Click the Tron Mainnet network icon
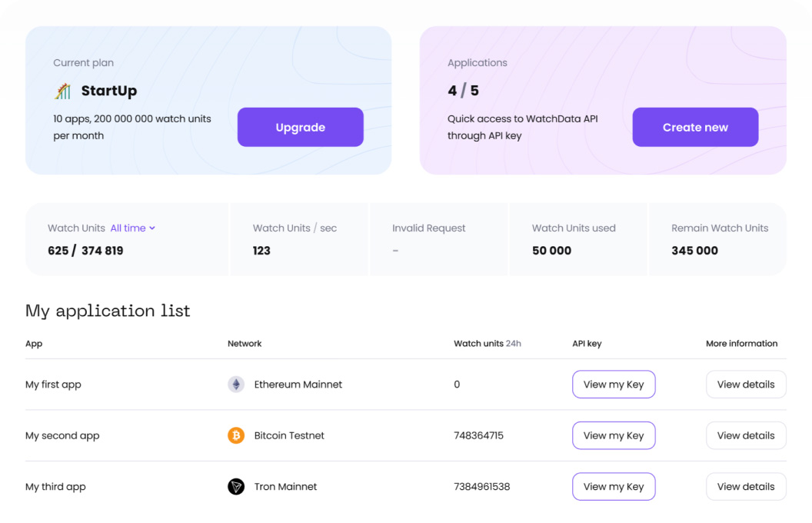The image size is (812, 523). (x=236, y=486)
